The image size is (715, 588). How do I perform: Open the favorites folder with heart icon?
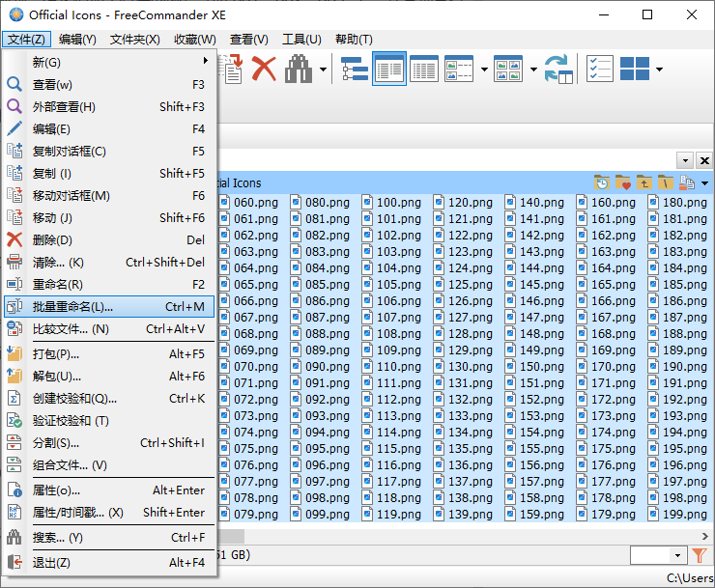click(x=624, y=182)
